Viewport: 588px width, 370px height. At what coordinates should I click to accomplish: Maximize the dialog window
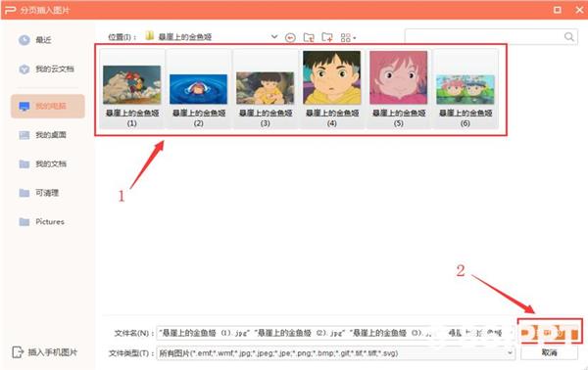click(558, 10)
